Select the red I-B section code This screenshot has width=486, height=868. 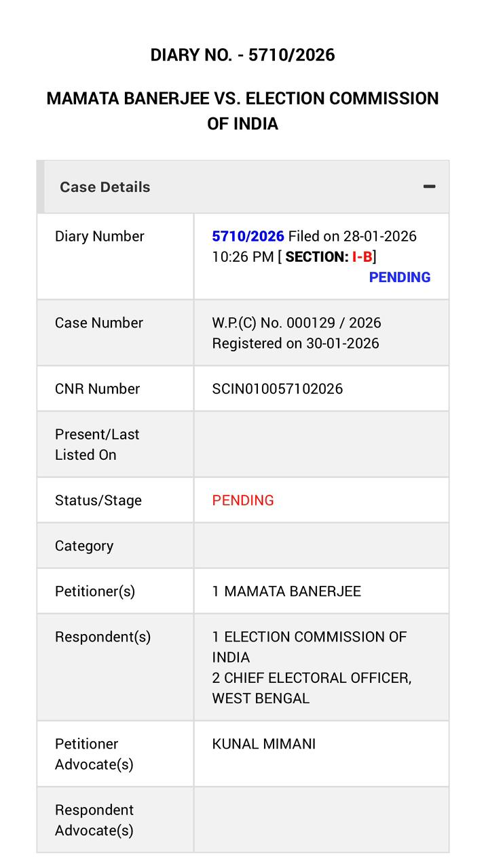click(x=362, y=256)
